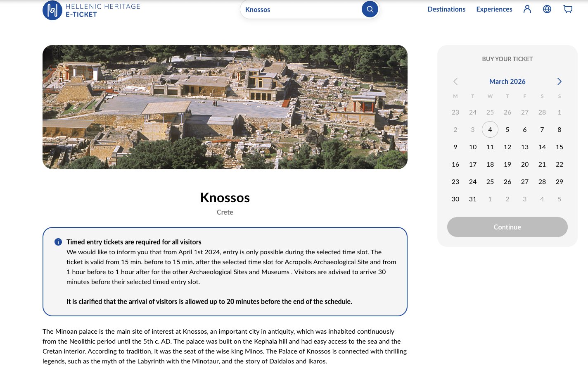Go to next month in calendar
588x368 pixels.
(559, 81)
